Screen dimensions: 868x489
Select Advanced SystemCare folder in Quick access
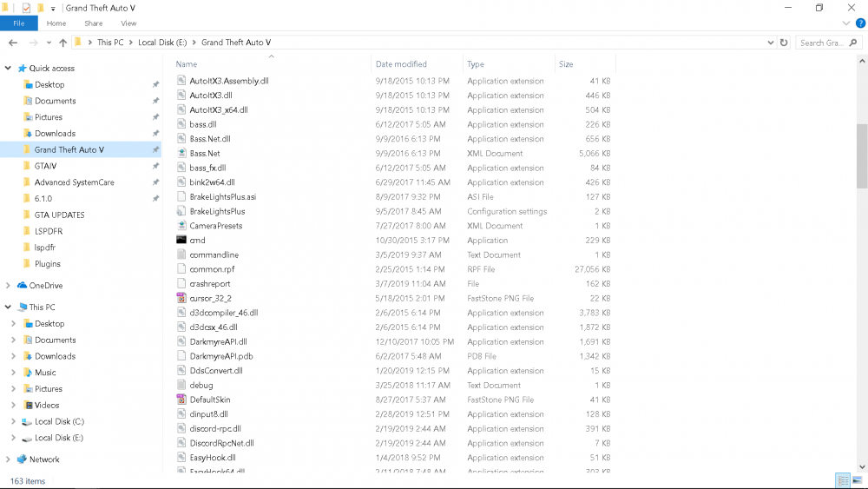pyautogui.click(x=74, y=182)
